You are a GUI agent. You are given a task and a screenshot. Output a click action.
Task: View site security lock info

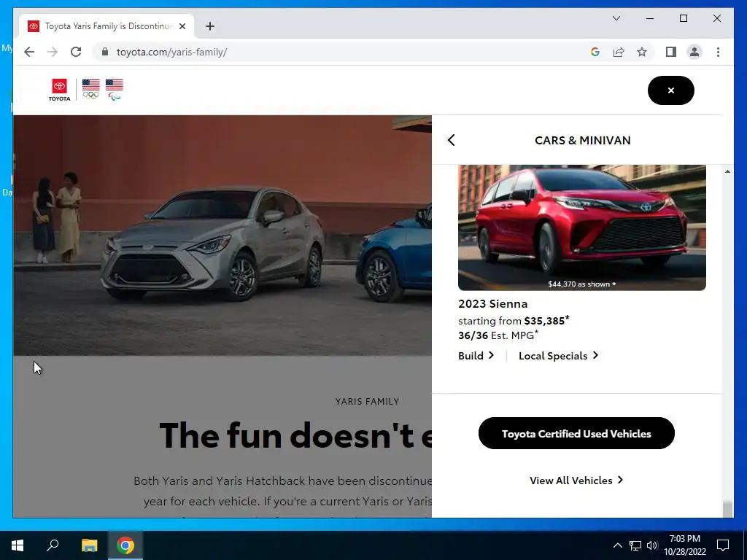click(x=105, y=52)
